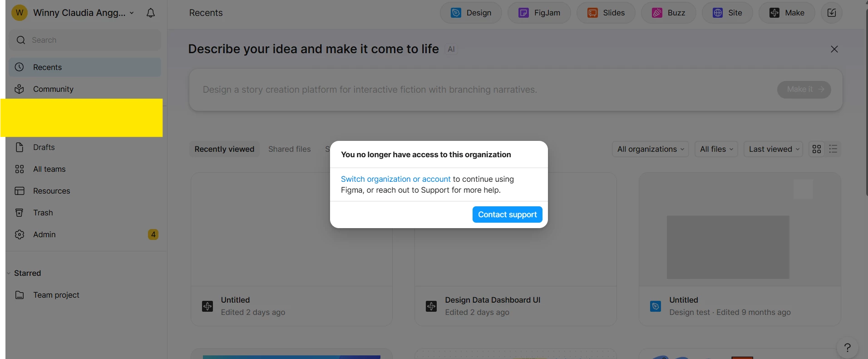The height and width of the screenshot is (359, 868).
Task: Create a new Design file
Action: (471, 13)
